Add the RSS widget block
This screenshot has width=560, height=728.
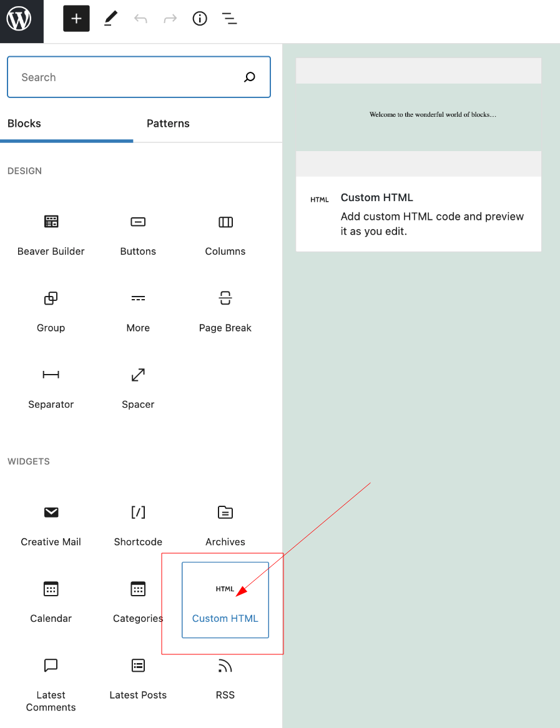click(225, 677)
